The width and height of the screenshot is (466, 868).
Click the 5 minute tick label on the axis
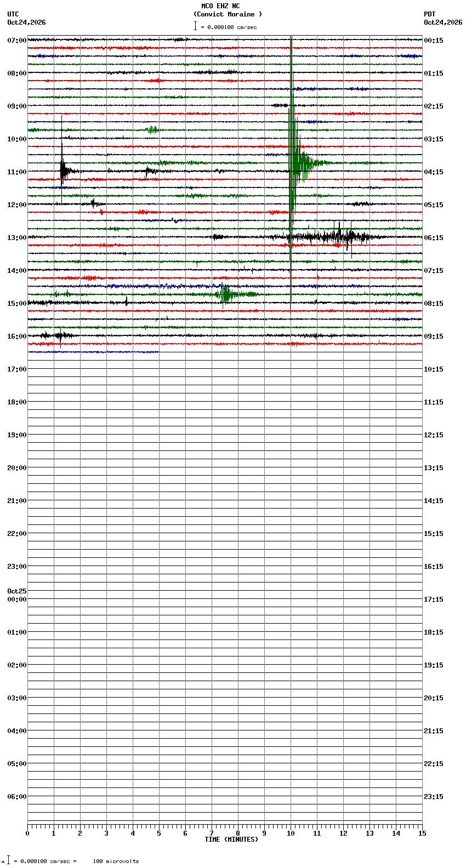159,833
